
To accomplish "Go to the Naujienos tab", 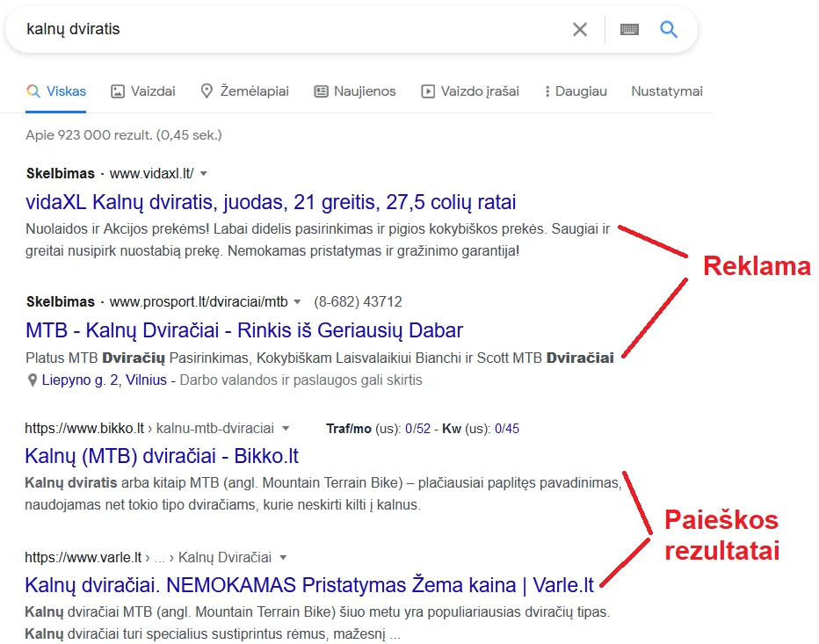I will (x=355, y=91).
